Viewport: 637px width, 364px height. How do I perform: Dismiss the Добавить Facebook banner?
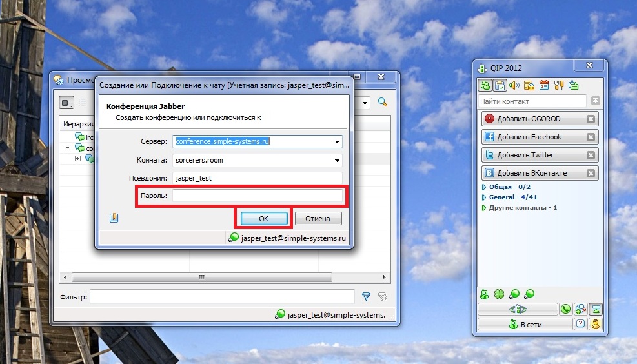click(x=591, y=137)
